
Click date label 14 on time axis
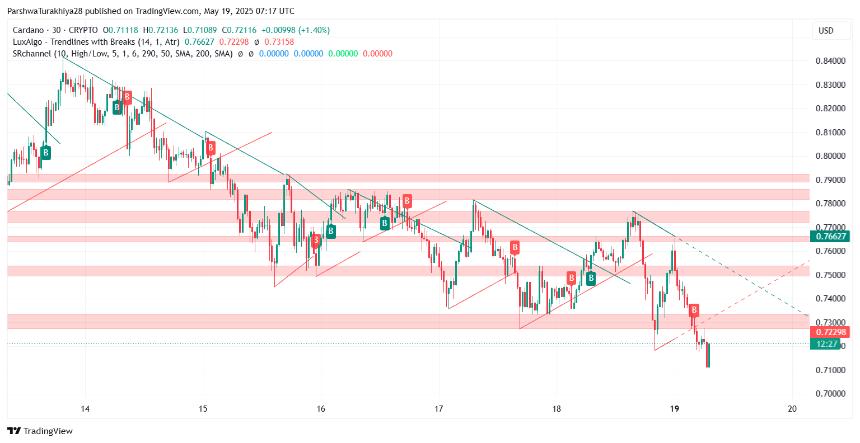(x=85, y=409)
